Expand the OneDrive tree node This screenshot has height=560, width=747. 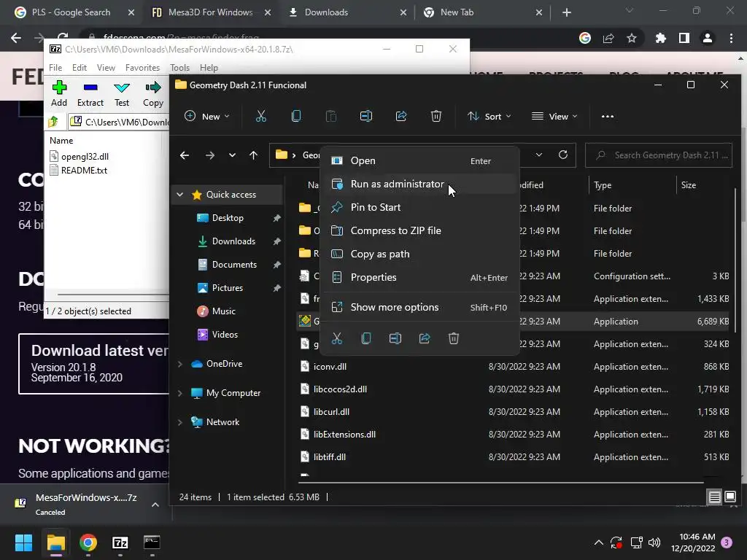click(x=179, y=364)
